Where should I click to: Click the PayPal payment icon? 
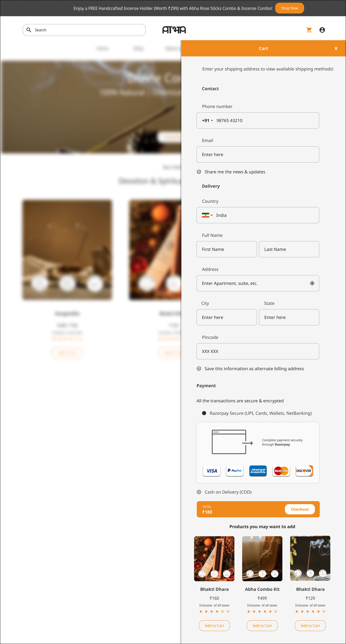[x=235, y=471]
